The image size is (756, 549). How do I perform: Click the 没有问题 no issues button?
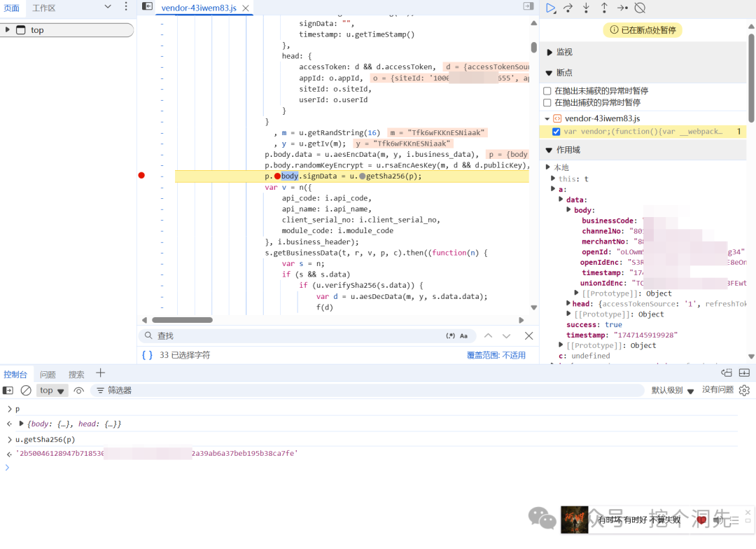tap(717, 389)
